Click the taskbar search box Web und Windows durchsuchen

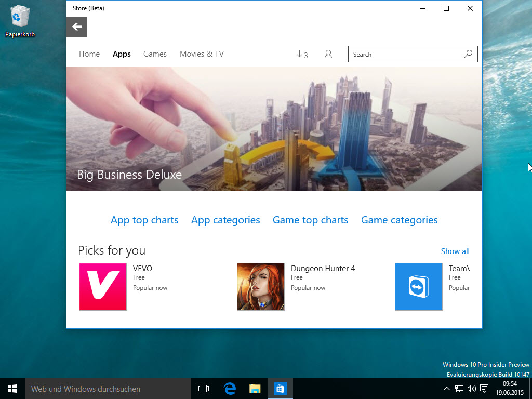108,389
